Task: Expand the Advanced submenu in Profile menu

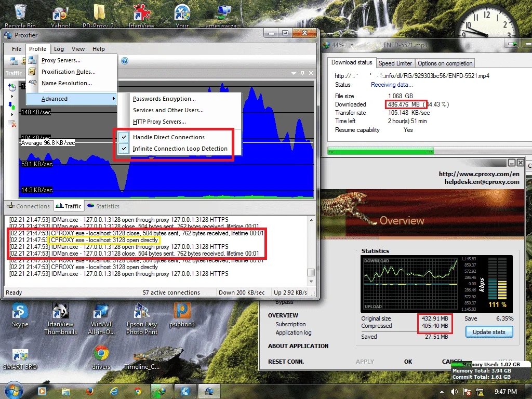Action: pyautogui.click(x=72, y=99)
